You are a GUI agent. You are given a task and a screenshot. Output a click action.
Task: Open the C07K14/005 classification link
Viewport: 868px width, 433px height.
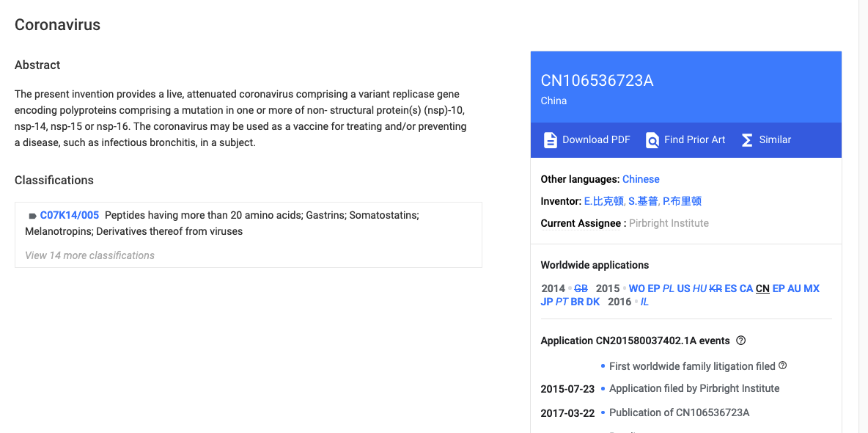[x=69, y=215]
